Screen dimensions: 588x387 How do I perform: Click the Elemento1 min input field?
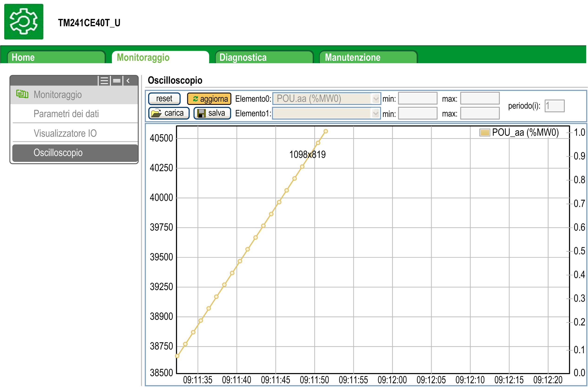(x=417, y=113)
